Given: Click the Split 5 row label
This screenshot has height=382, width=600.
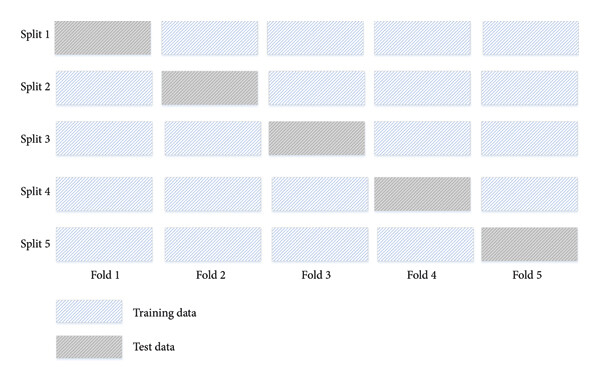Looking at the screenshot, I should pyautogui.click(x=35, y=244).
